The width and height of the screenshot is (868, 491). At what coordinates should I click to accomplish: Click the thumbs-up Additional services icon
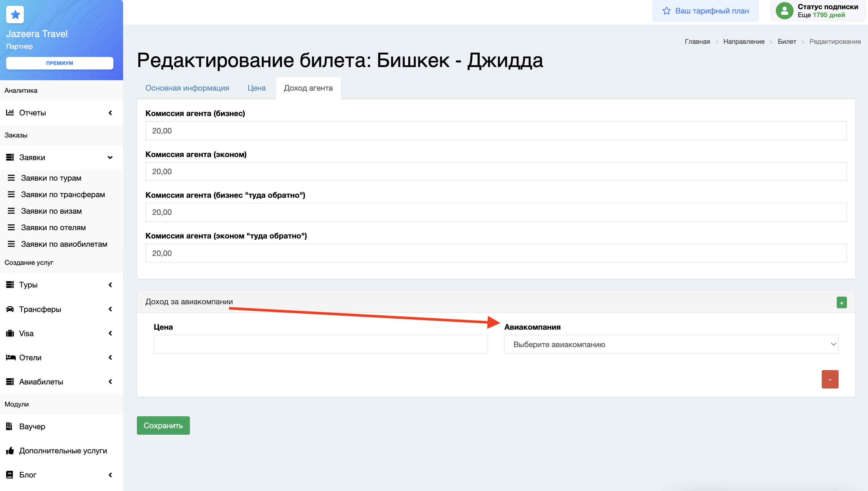[10, 451]
